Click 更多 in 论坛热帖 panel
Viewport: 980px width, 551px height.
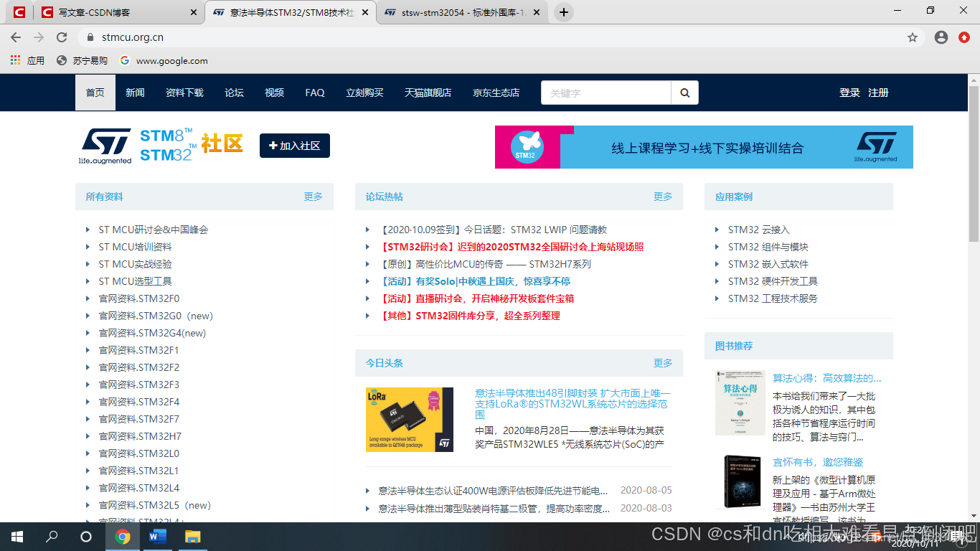[663, 197]
